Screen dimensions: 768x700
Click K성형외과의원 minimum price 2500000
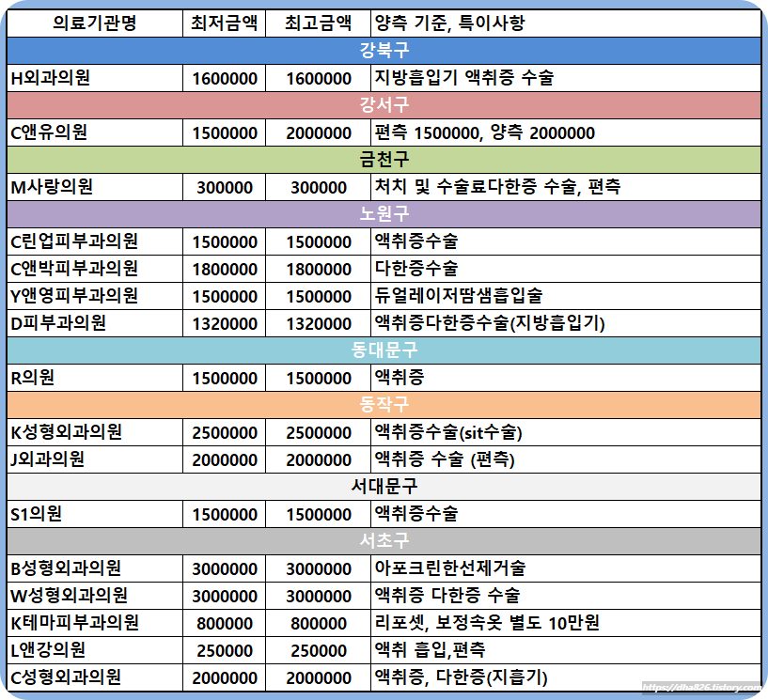pos(225,433)
